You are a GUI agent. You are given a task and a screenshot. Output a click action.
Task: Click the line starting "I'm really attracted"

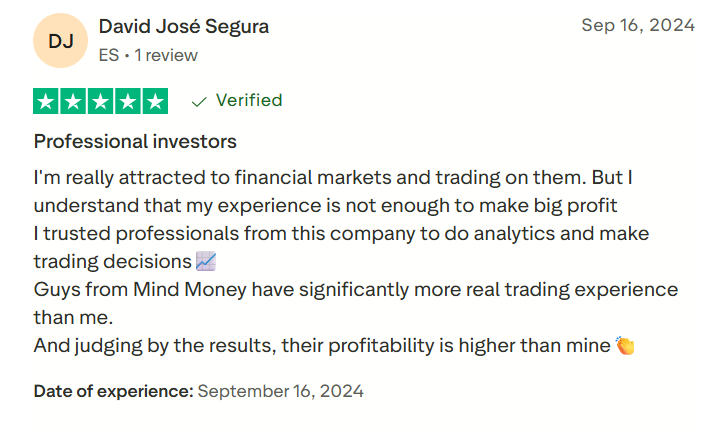[334, 178]
